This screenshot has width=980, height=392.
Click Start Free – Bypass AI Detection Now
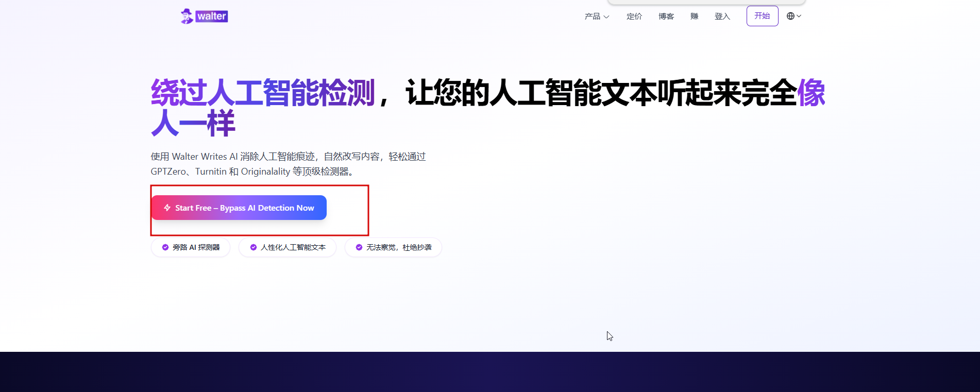(239, 208)
